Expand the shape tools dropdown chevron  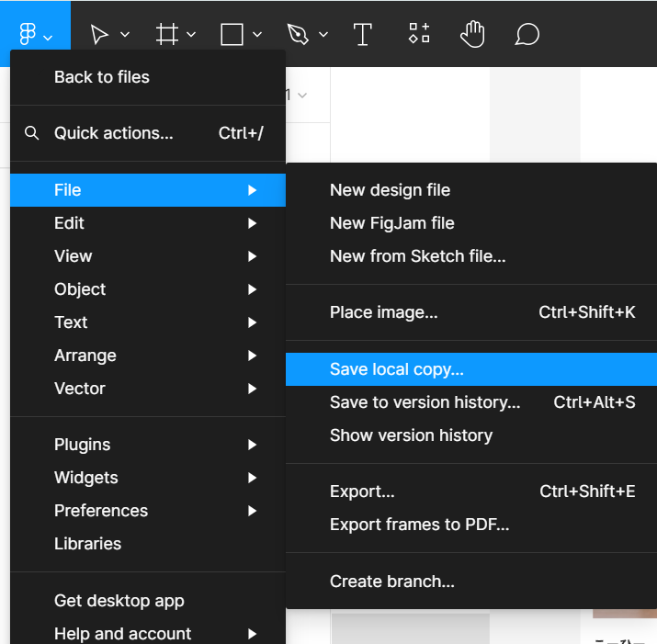257,35
